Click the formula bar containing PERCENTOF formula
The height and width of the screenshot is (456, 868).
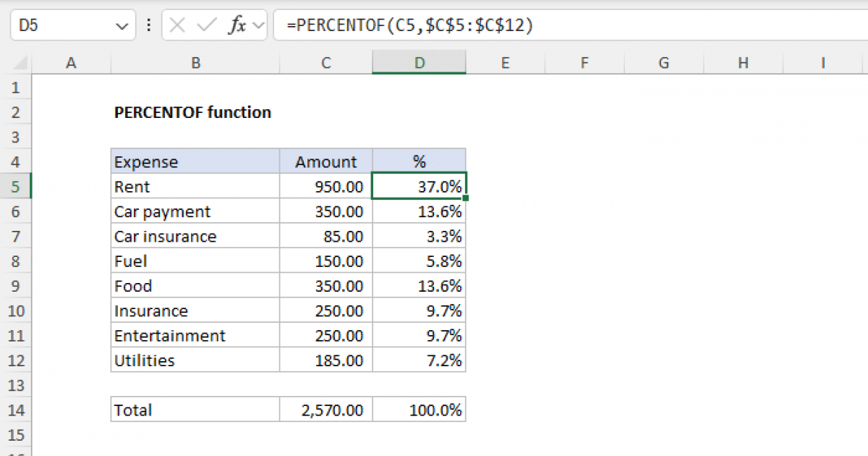point(564,26)
